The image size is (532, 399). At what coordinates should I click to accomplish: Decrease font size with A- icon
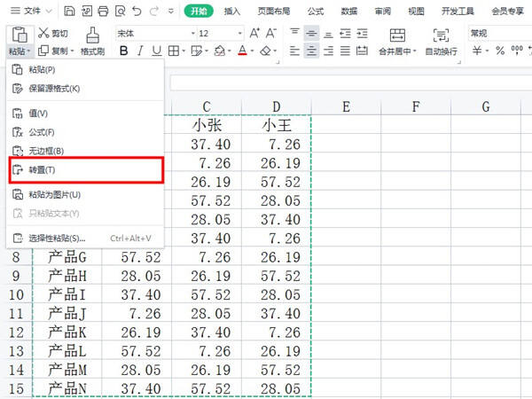(271, 34)
